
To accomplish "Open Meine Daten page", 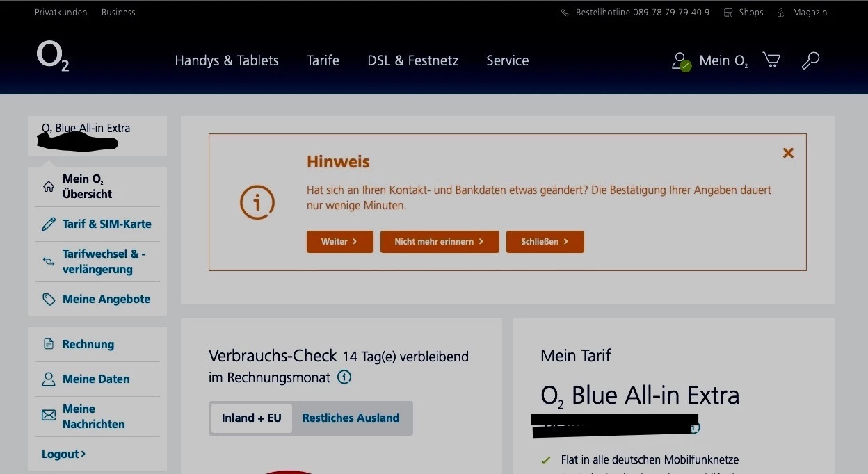I will coord(96,379).
